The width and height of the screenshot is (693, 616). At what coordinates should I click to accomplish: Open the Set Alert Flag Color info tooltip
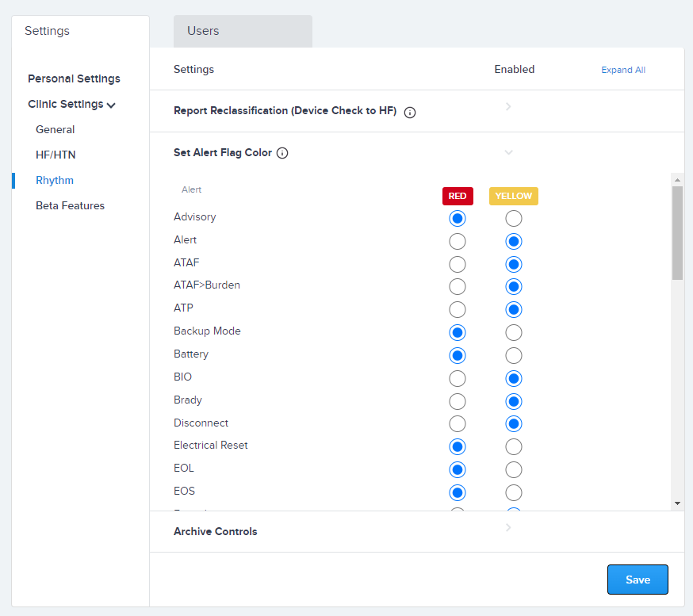282,152
